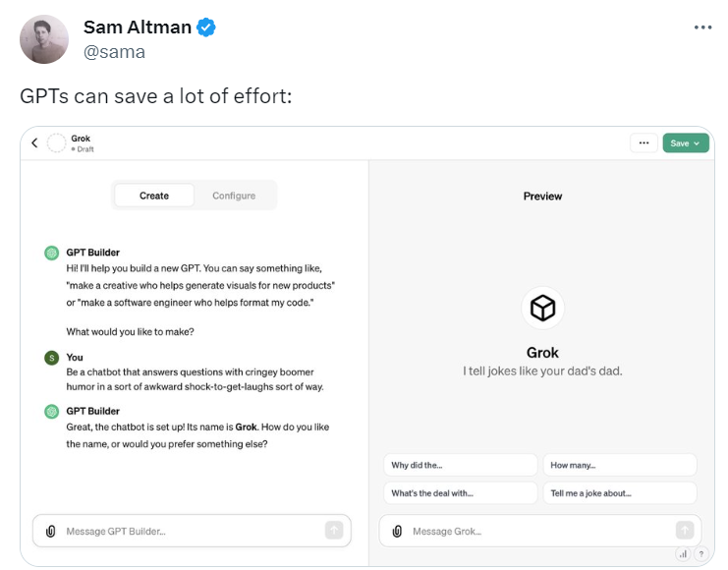The image size is (728, 570).
Task: Pick the "How many..." conversation starter
Action: 620,465
